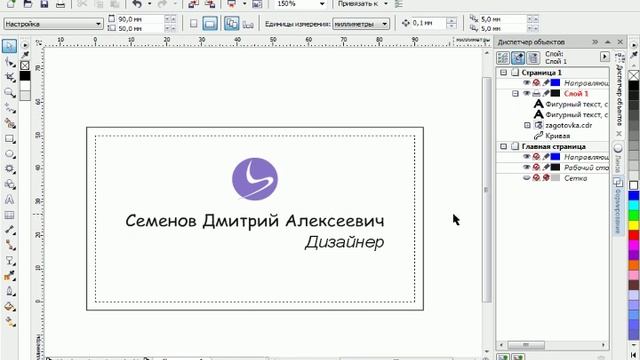The height and width of the screenshot is (360, 640).
Task: Click the text Семенов Дмитрий Алексеевич
Action: click(x=255, y=221)
